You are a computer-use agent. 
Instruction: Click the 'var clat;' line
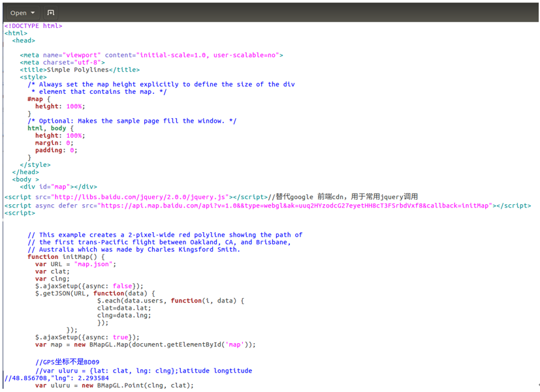[x=52, y=271]
